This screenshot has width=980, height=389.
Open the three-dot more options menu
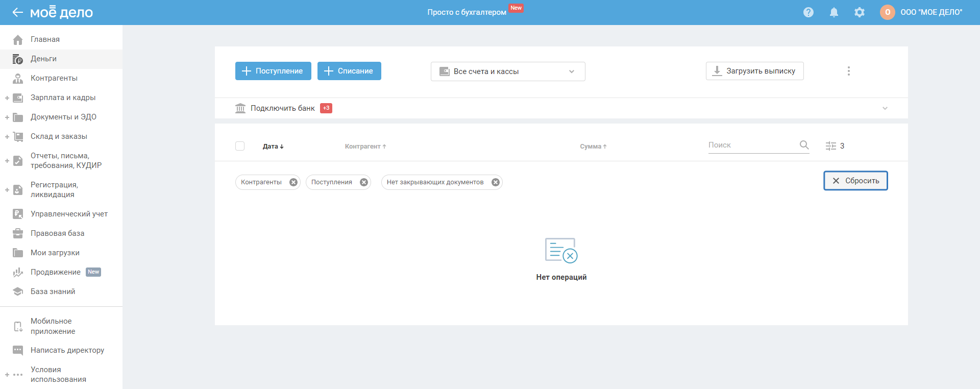(x=849, y=71)
